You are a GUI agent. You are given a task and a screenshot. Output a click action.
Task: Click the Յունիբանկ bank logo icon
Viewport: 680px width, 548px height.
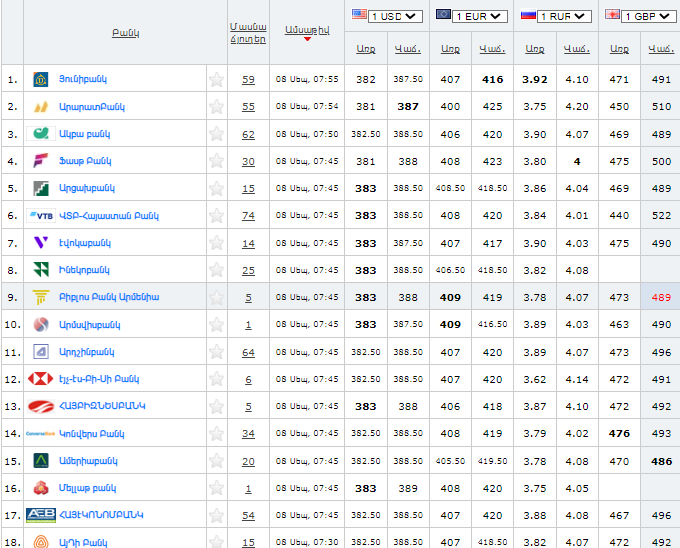[41, 79]
